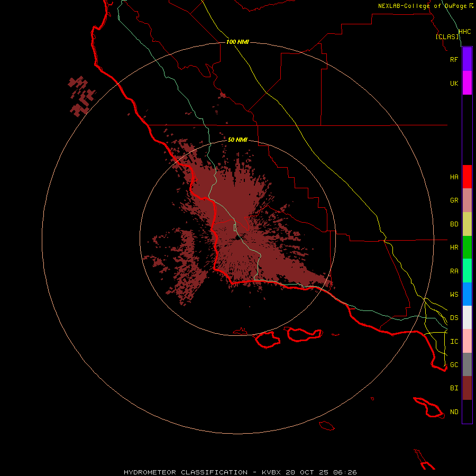Click the ND black legend swatch
476x476 pixels.
pos(467,411)
